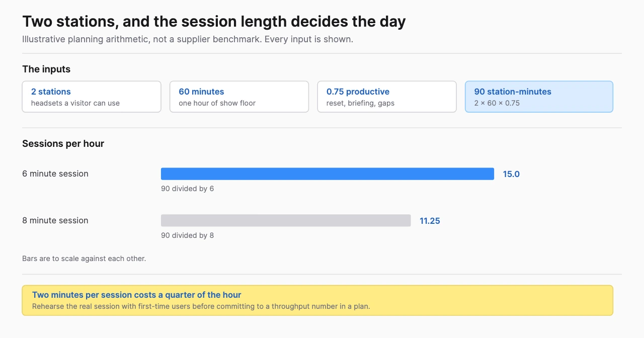Select the yellow takeaway callout banner
The height and width of the screenshot is (338, 644).
pos(317,300)
